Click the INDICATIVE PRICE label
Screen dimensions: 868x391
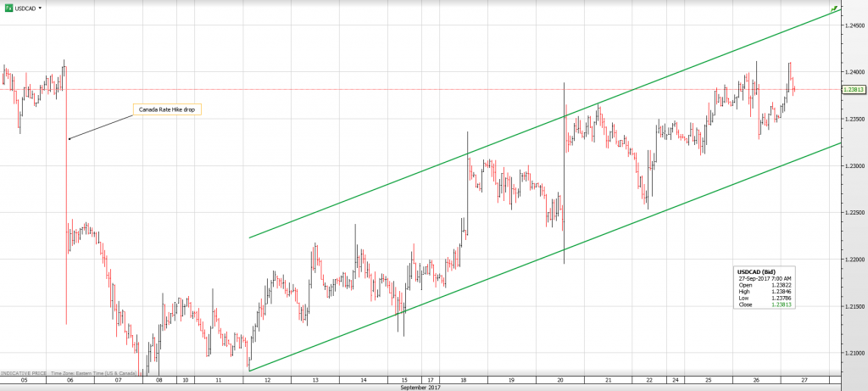(x=23, y=373)
